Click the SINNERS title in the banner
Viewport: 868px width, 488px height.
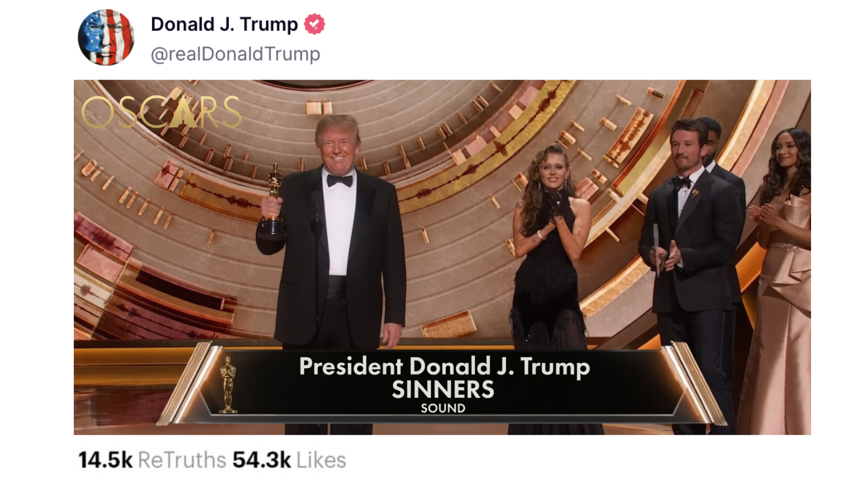click(443, 389)
